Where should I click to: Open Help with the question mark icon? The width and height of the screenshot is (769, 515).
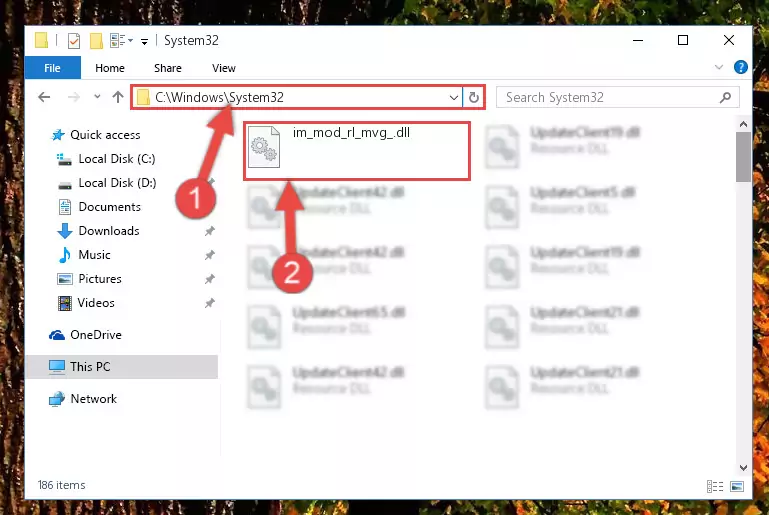pyautogui.click(x=741, y=67)
